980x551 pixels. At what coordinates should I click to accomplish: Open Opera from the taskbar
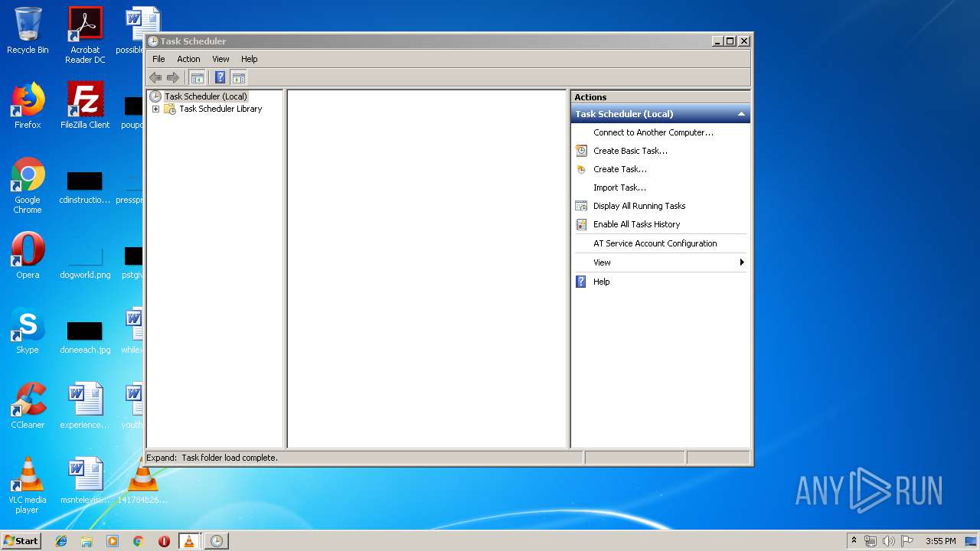[164, 541]
